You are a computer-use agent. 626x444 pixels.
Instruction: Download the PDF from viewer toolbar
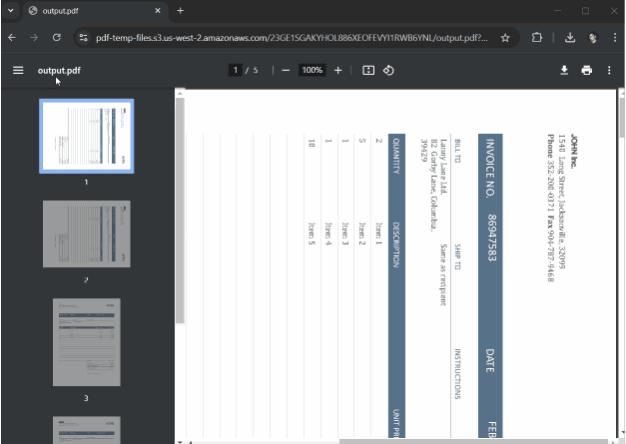tap(564, 70)
